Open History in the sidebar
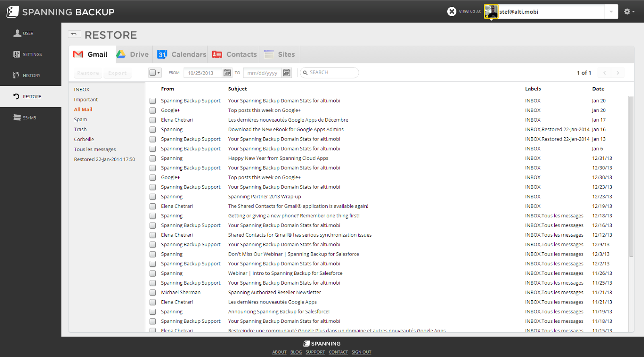 [31, 75]
